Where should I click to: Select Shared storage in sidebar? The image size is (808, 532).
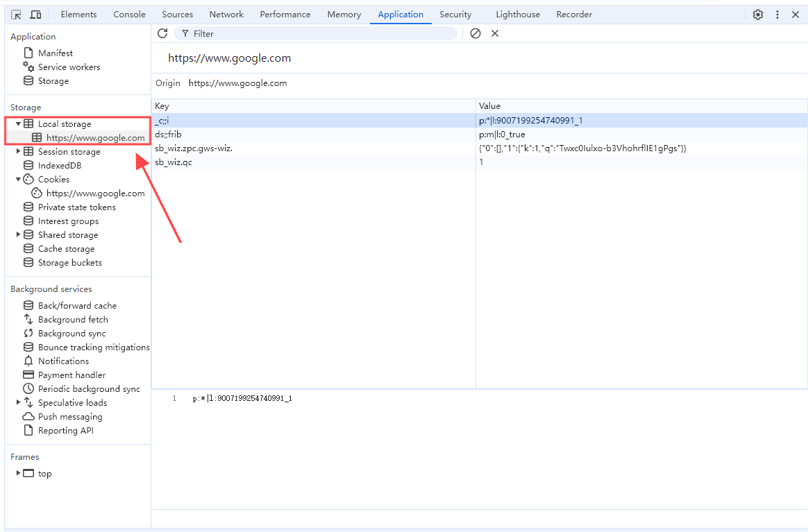point(68,235)
